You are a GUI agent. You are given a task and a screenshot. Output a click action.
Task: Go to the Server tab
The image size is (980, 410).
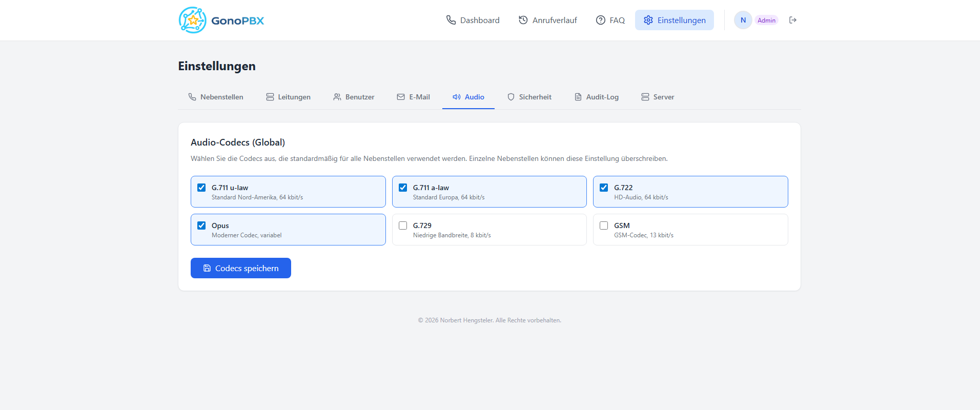tap(658, 97)
